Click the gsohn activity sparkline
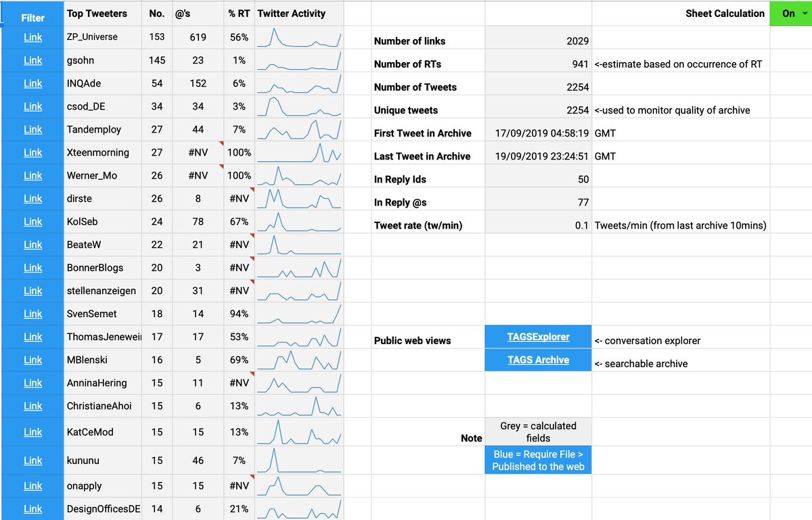The width and height of the screenshot is (812, 520). coord(298,60)
